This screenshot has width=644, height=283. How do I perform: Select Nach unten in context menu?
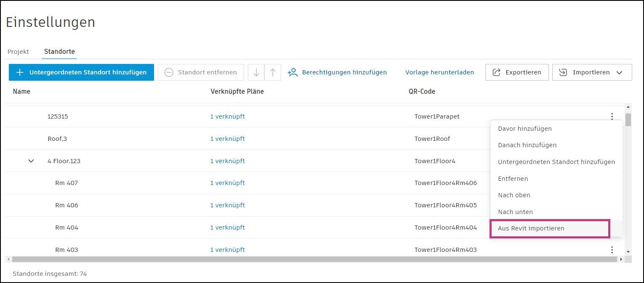515,212
